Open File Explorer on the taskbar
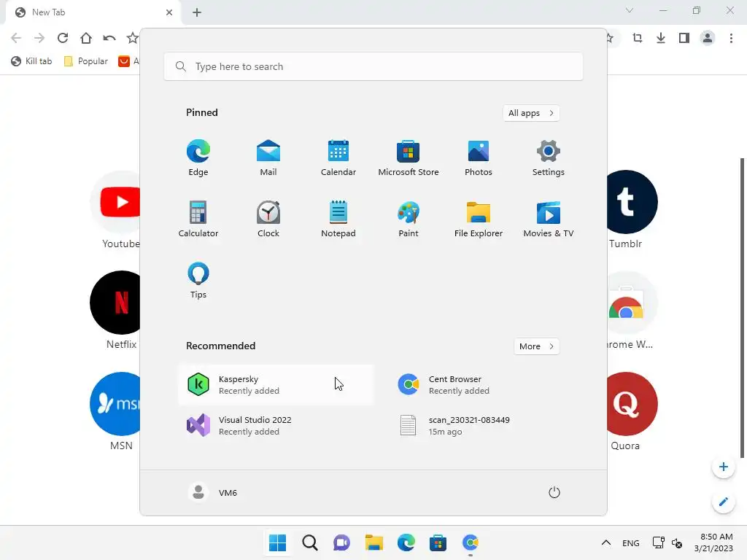Viewport: 747px width, 560px height. [x=374, y=542]
